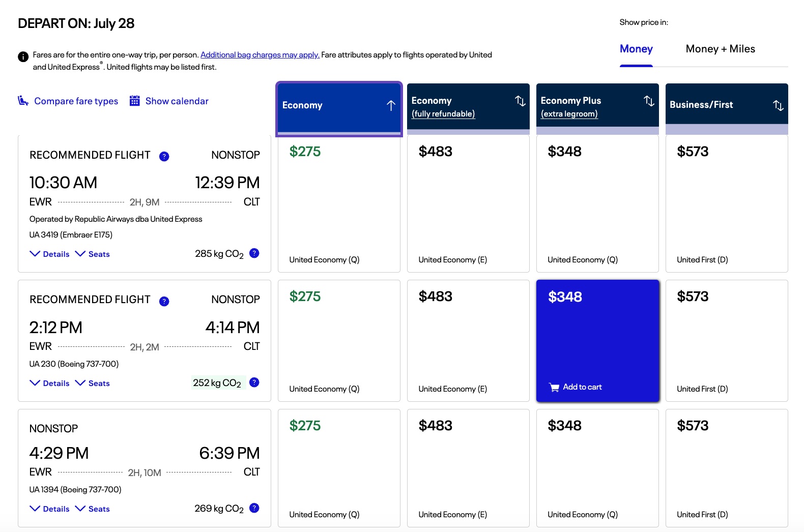
Task: Select $348 Economy Plus for 10:30 AM flight
Action: coord(597,203)
